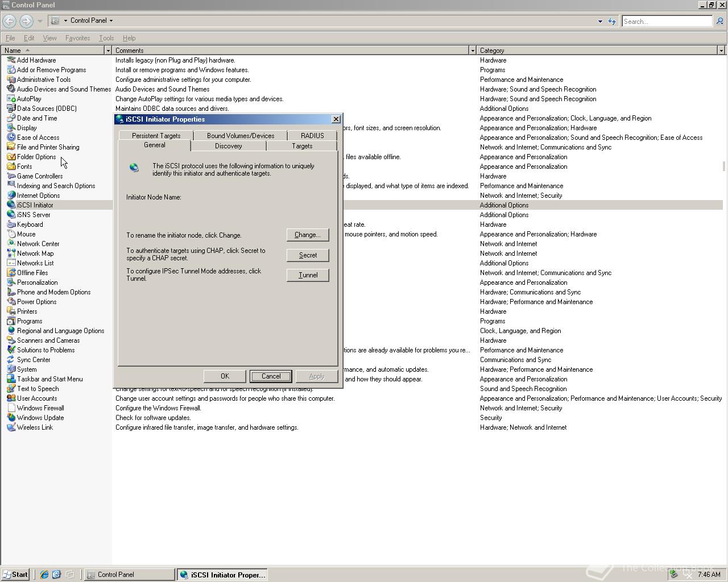The image size is (728, 582).
Task: Switch to Bound Volumes/Devices tab
Action: click(x=241, y=136)
